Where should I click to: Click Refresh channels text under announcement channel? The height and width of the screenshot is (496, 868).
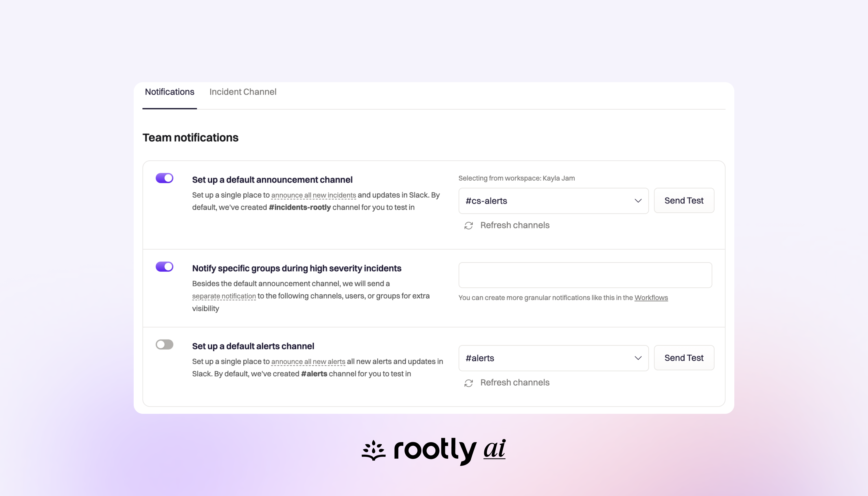[515, 225]
